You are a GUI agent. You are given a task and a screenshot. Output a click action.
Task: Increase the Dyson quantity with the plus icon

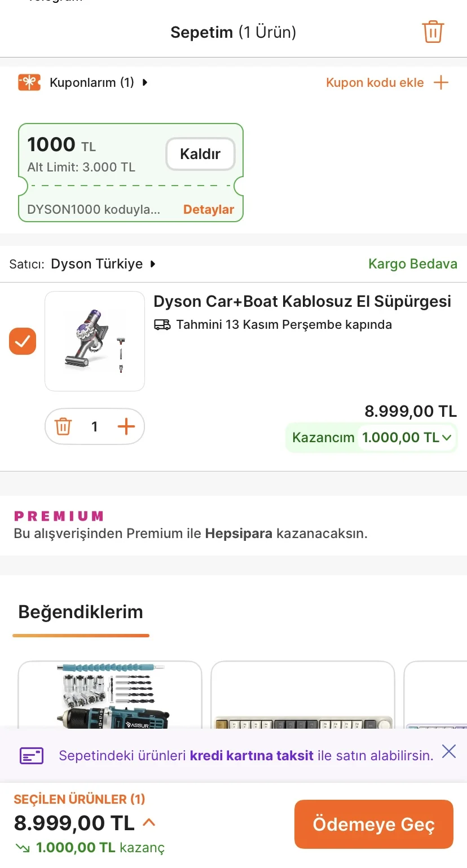(126, 426)
